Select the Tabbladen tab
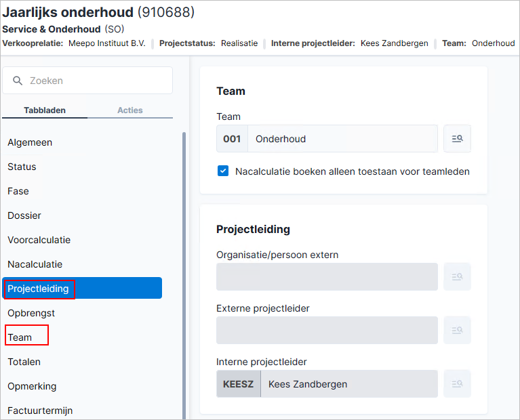The height and width of the screenshot is (420, 520). [45, 110]
